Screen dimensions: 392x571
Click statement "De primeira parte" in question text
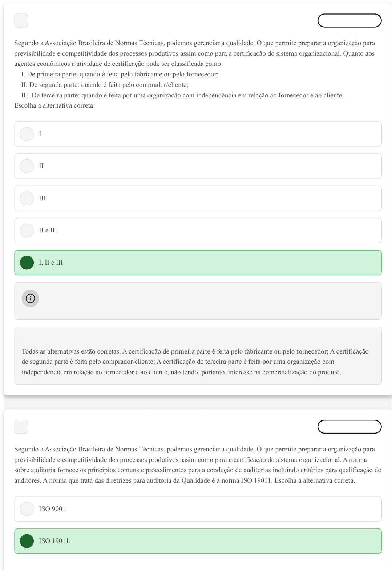click(x=120, y=74)
